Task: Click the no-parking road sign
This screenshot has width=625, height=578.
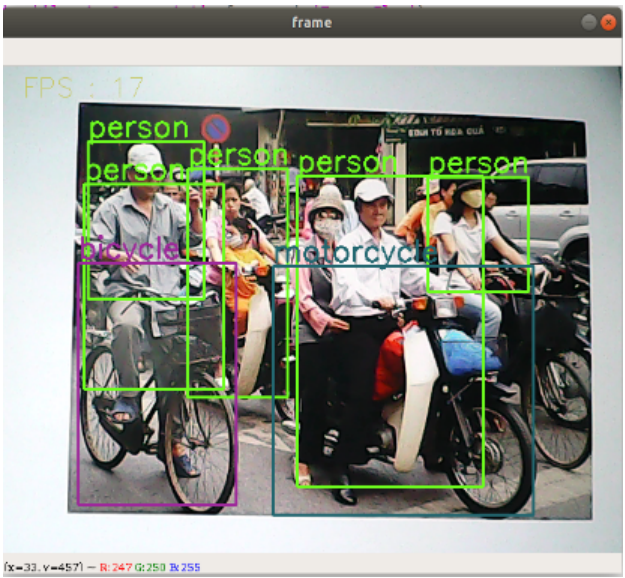Action: pos(216,129)
